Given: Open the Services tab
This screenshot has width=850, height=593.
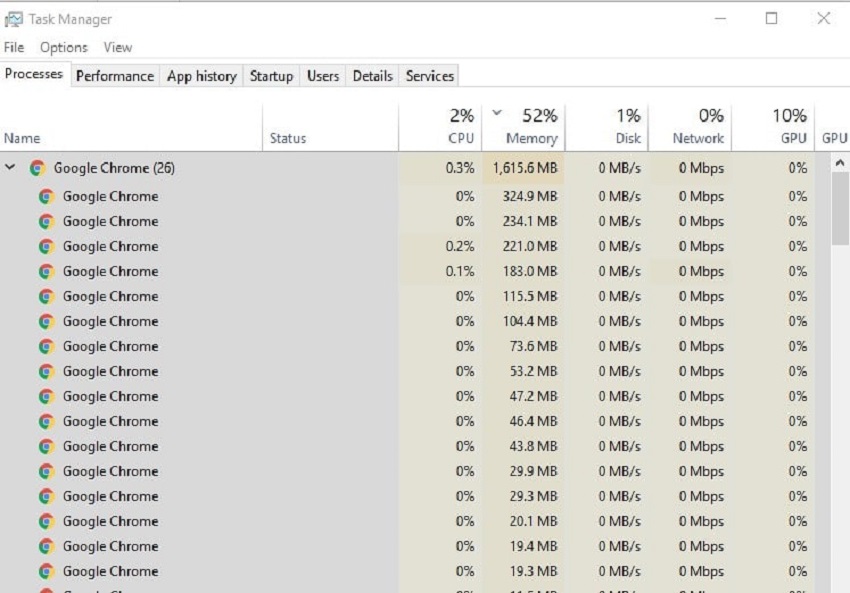Looking at the screenshot, I should pyautogui.click(x=429, y=76).
